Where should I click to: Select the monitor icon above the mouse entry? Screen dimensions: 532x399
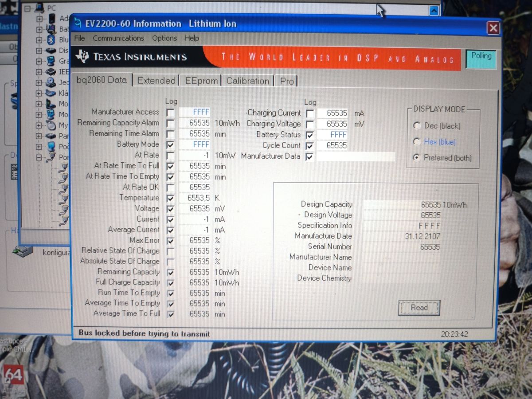(x=51, y=114)
